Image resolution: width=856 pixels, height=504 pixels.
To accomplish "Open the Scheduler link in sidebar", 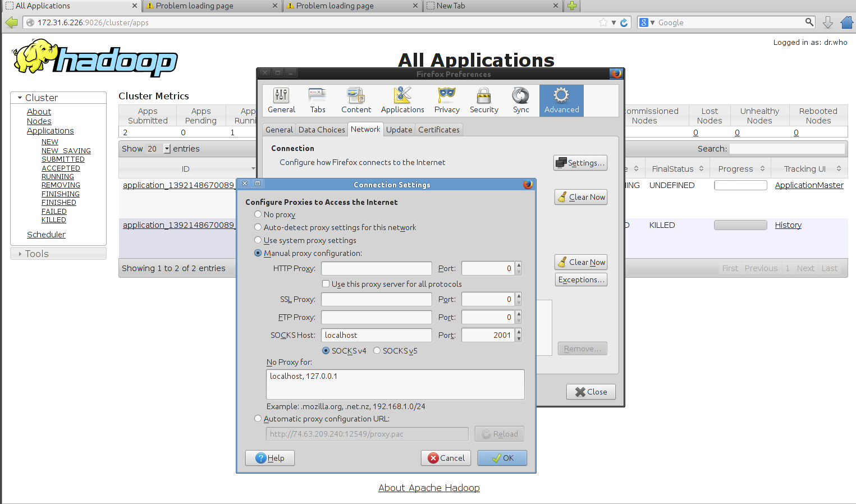I will point(46,235).
